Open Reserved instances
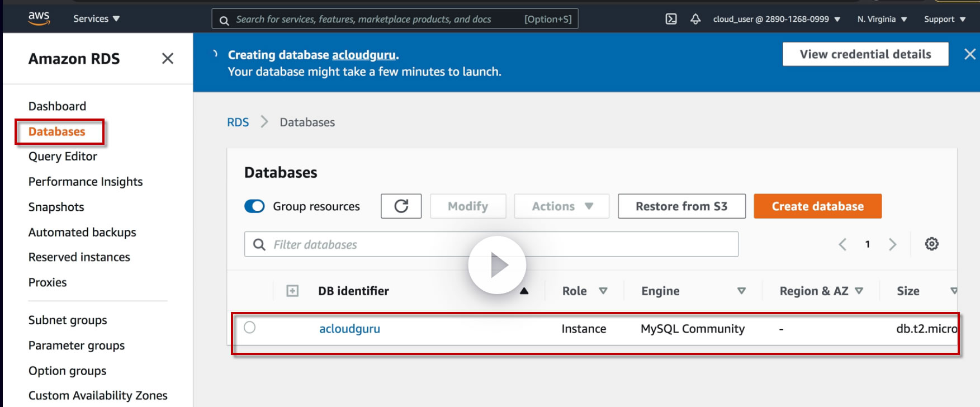Screen dimensions: 980x407 [x=79, y=257]
